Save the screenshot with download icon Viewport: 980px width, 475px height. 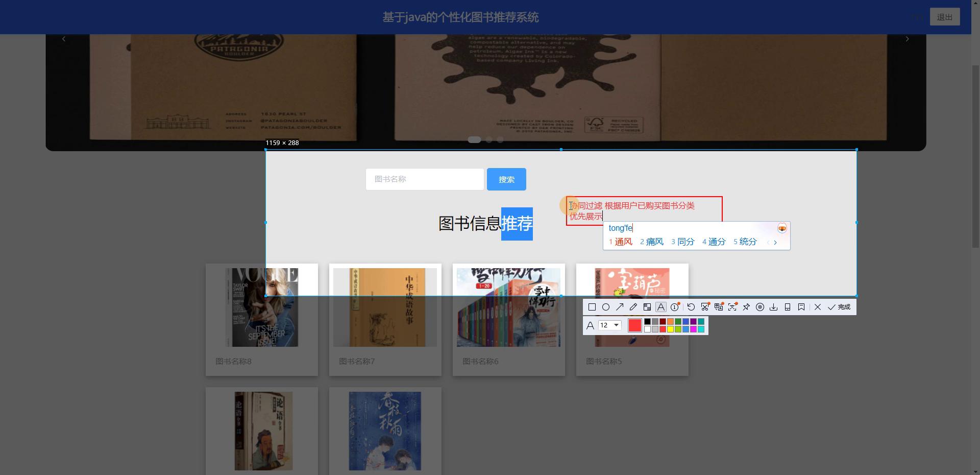pos(774,307)
